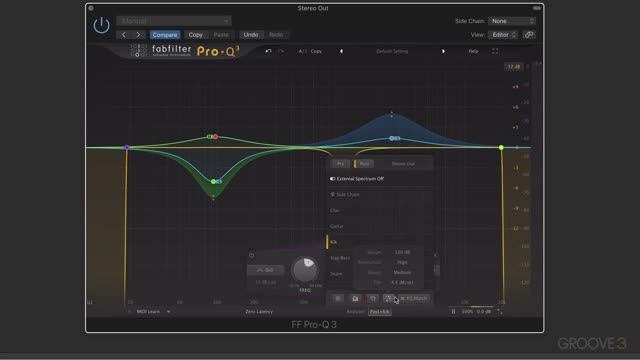
Task: Select the blue EQ band node on the boost
Action: tap(392, 138)
